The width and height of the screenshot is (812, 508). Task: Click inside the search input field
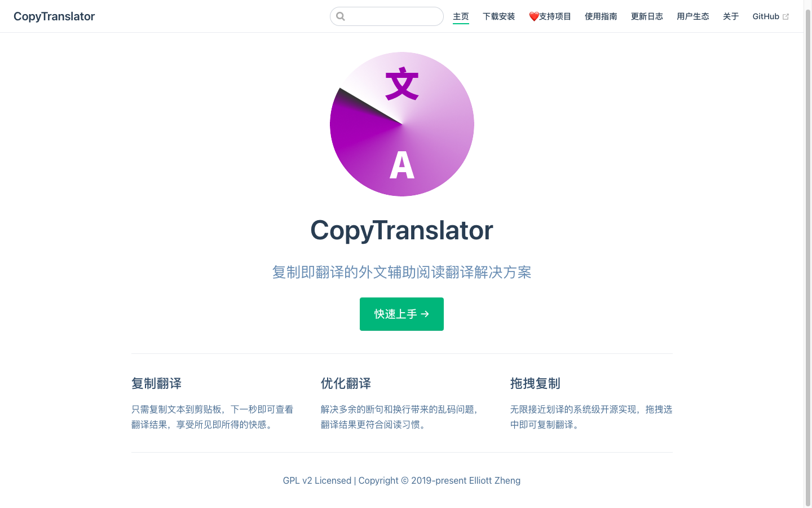tap(389, 16)
